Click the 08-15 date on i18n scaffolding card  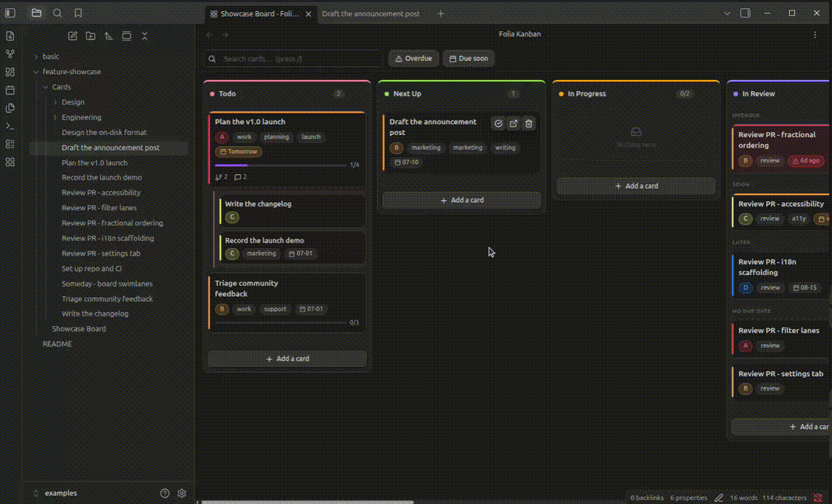click(x=805, y=288)
